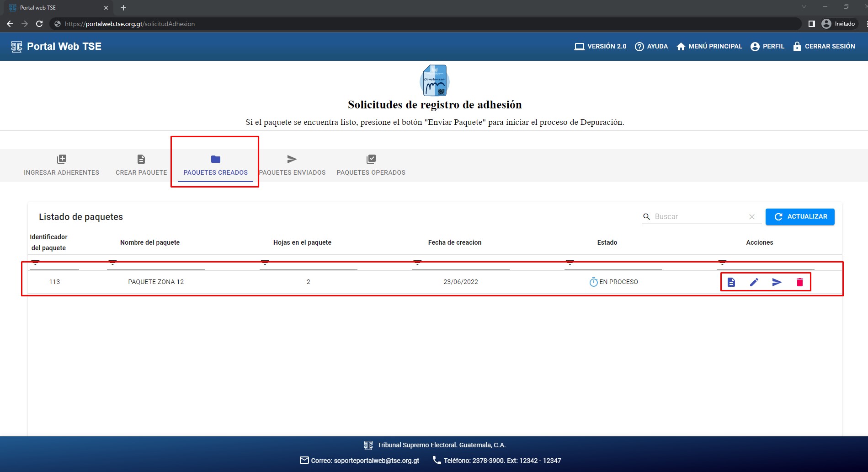The width and height of the screenshot is (868, 472).
Task: Reload the browser page
Action: tap(39, 24)
